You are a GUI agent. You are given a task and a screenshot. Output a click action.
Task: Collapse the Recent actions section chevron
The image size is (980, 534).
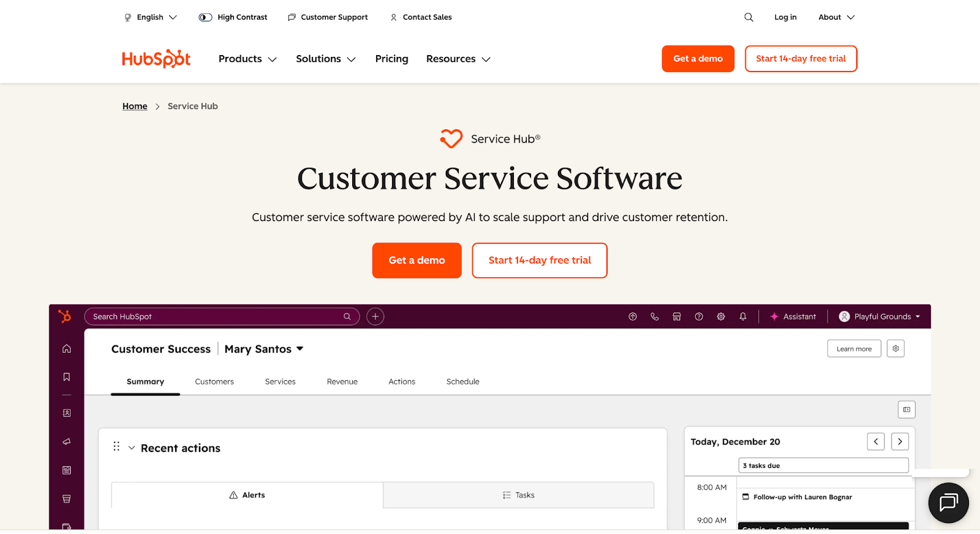(x=132, y=448)
